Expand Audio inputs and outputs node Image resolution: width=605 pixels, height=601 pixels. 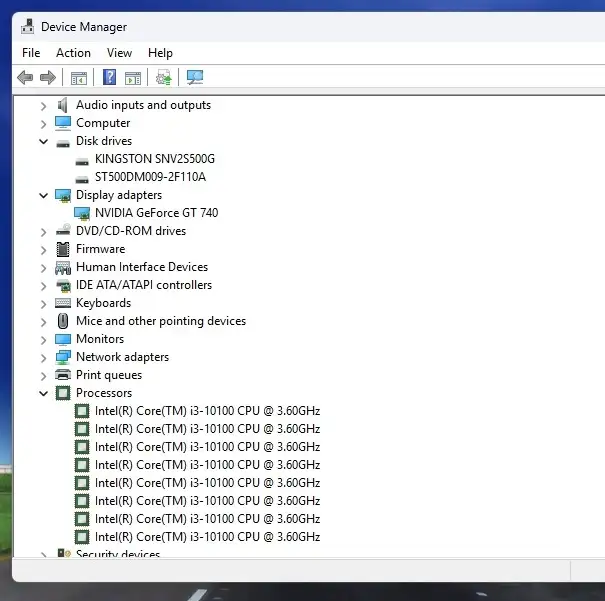(44, 106)
